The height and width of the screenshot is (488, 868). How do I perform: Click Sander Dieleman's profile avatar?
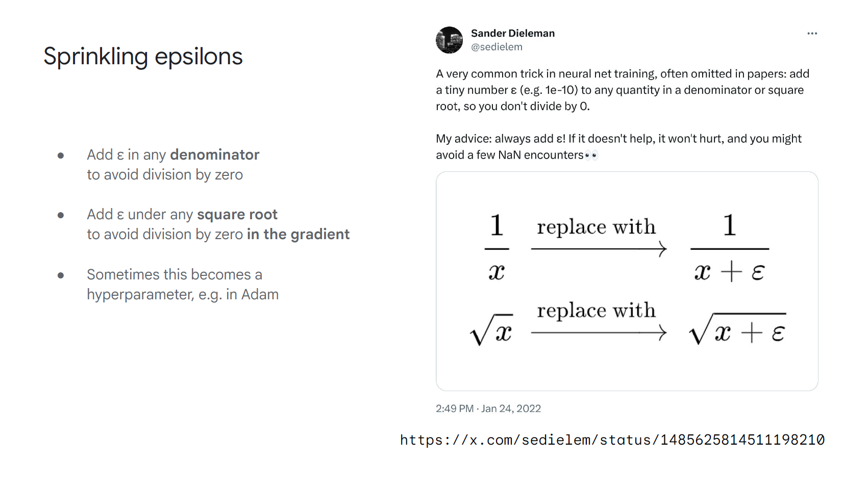pyautogui.click(x=449, y=40)
